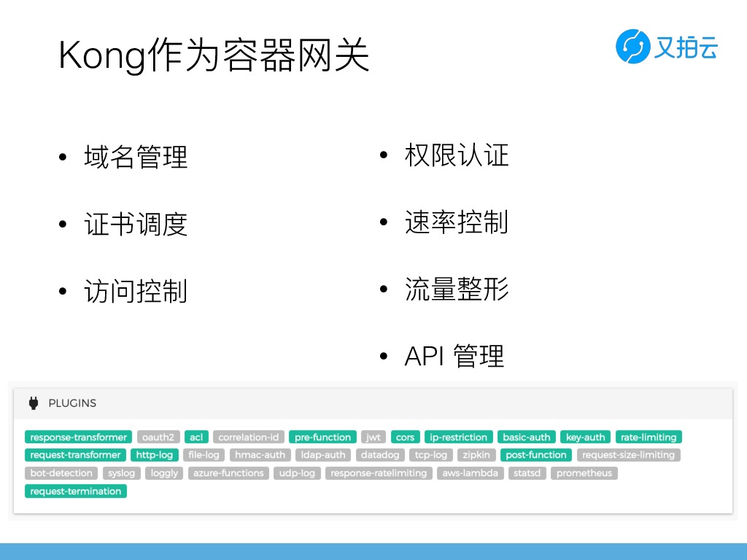Select the http-log plugin tag
Screen dimensions: 747x560
tap(155, 455)
